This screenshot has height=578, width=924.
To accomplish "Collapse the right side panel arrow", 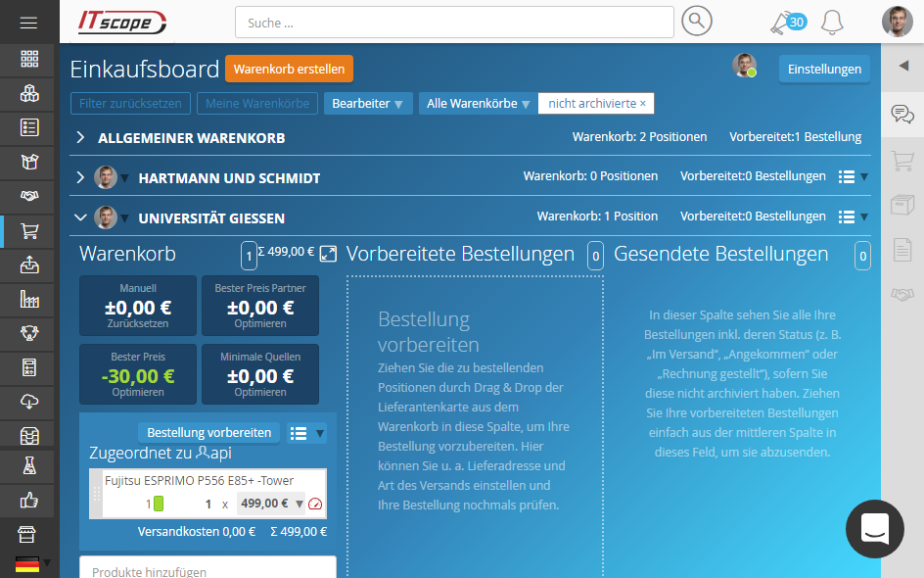I will [902, 66].
